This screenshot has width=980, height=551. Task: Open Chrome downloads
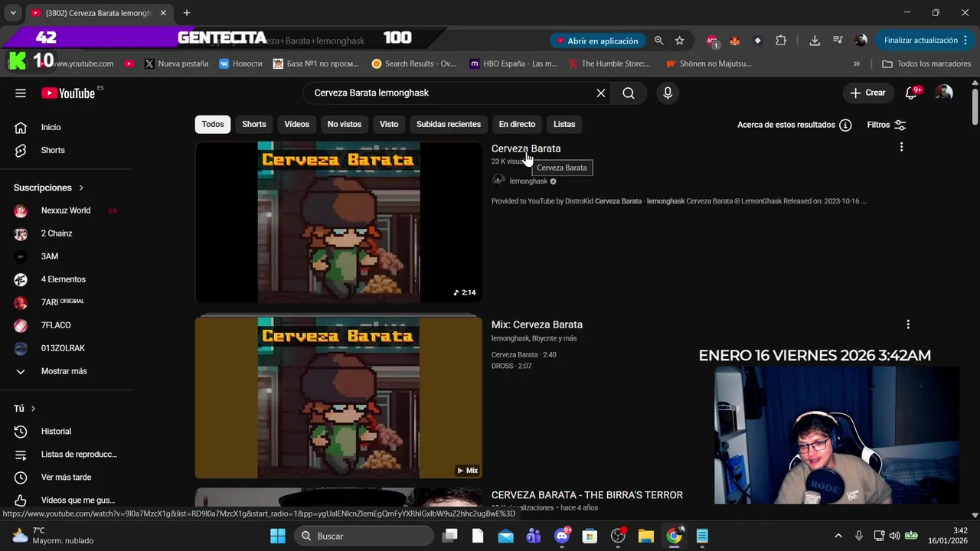815,41
